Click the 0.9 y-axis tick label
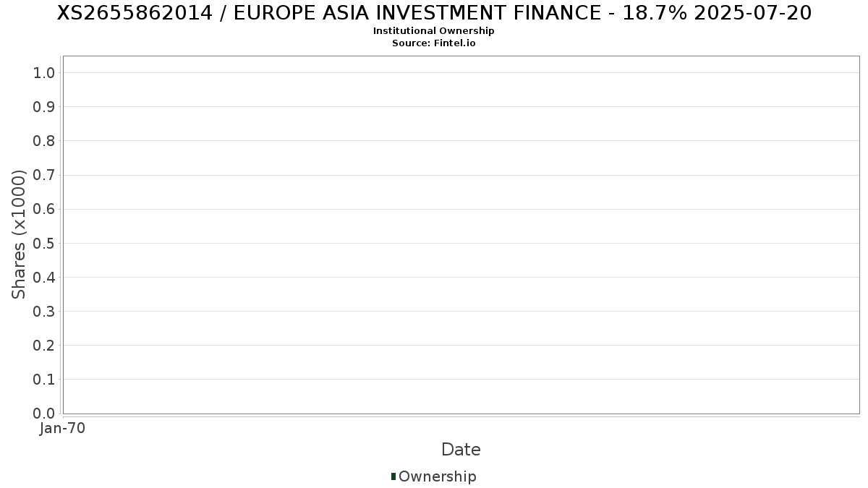Viewport: 868px width, 488px height. (44, 107)
